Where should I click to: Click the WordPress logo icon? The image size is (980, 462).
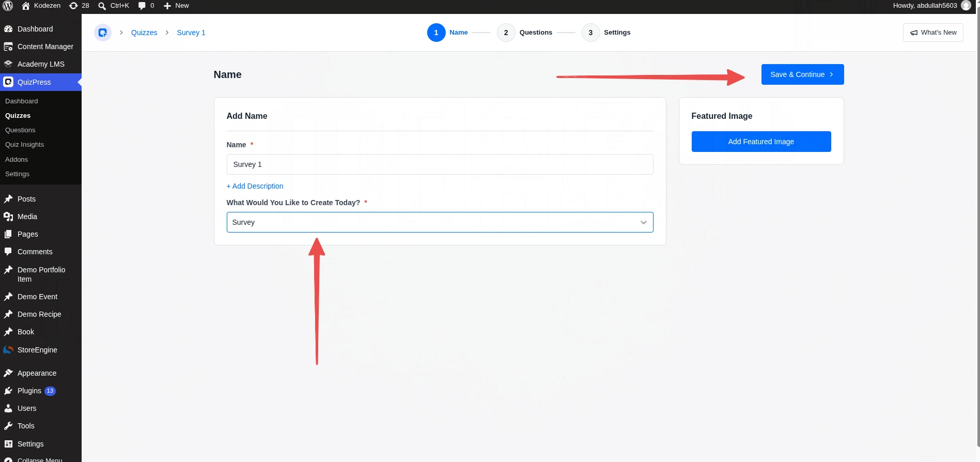tap(8, 6)
